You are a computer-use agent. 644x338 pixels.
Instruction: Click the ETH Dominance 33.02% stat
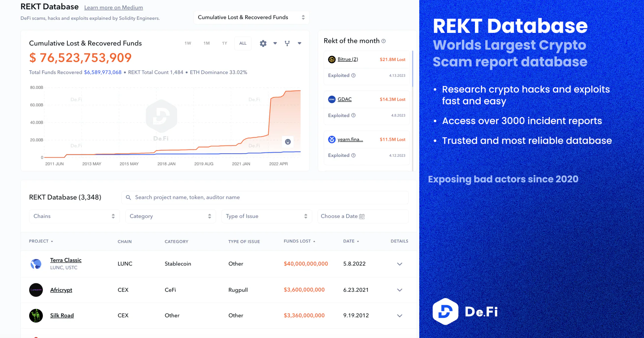[x=218, y=72]
